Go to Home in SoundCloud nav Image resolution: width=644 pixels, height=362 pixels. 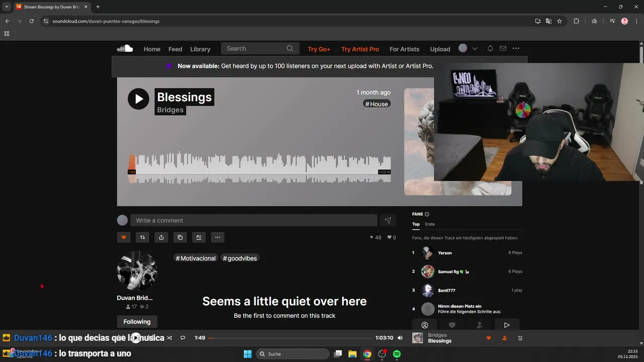tap(152, 49)
